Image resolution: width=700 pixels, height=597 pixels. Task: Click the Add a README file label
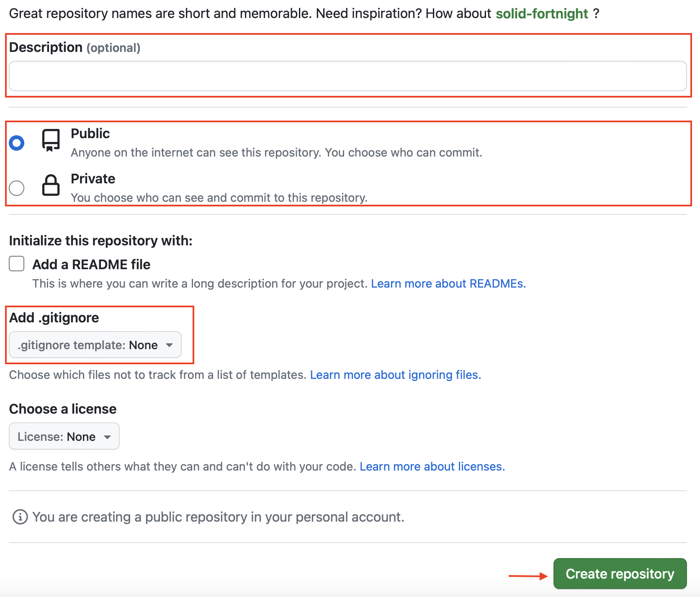[91, 265]
